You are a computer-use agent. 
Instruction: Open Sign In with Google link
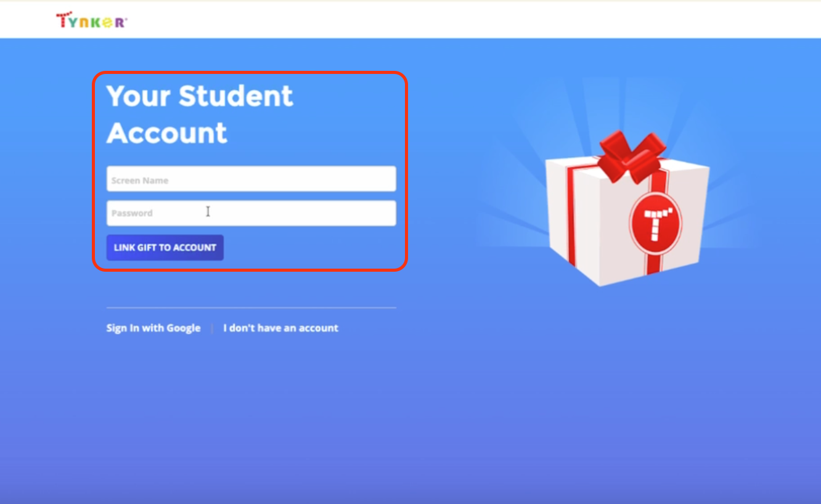click(153, 328)
